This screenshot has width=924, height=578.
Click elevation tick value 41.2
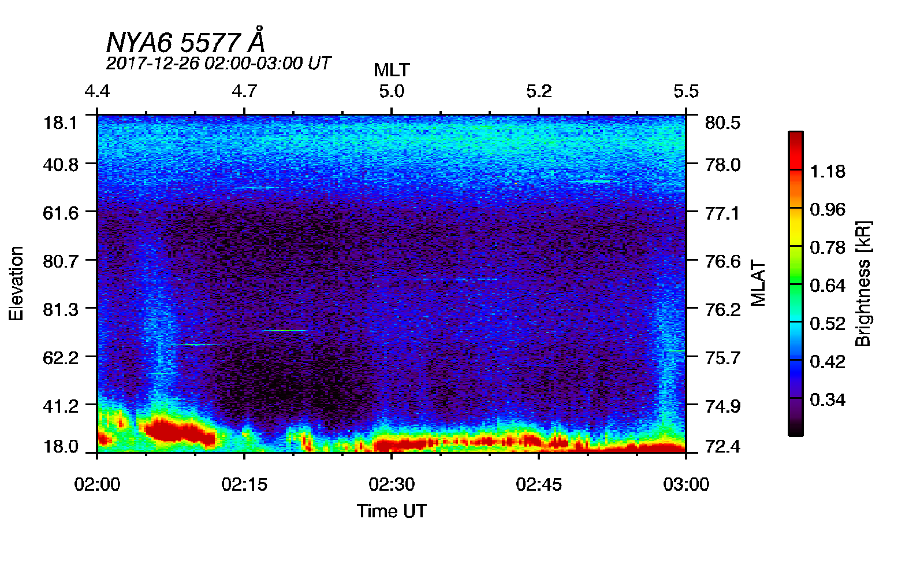[x=60, y=406]
